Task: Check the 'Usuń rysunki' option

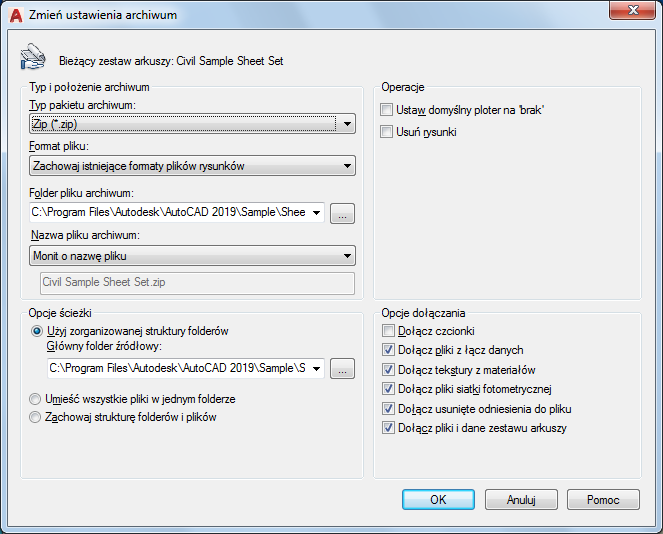Action: click(386, 132)
